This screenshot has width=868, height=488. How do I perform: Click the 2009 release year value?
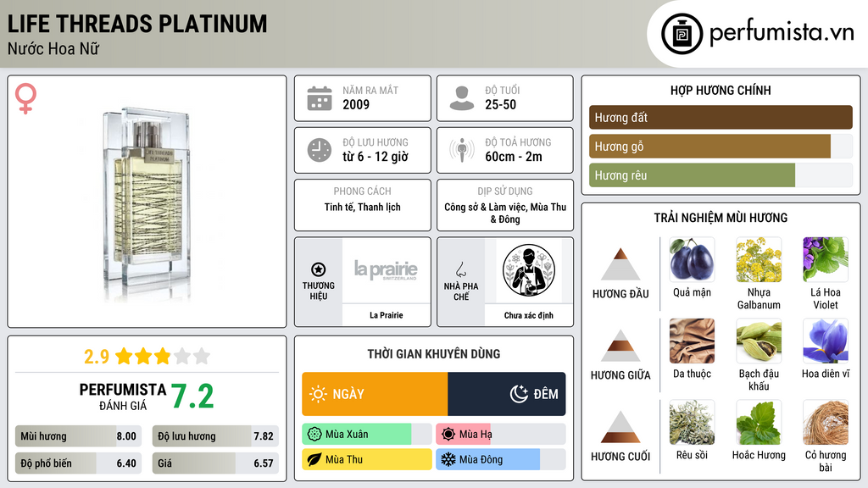(356, 104)
